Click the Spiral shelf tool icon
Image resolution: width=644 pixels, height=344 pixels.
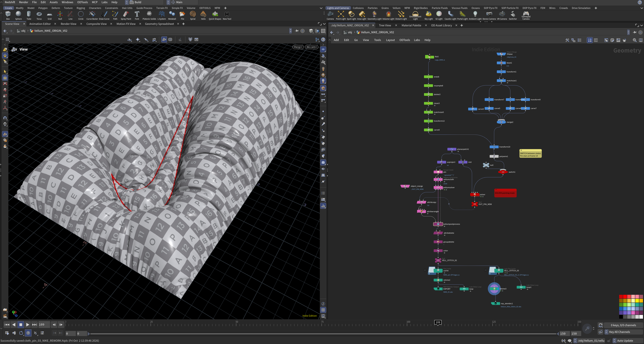tap(193, 15)
